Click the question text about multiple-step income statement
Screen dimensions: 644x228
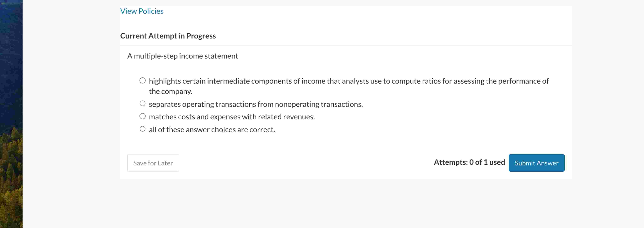(183, 56)
